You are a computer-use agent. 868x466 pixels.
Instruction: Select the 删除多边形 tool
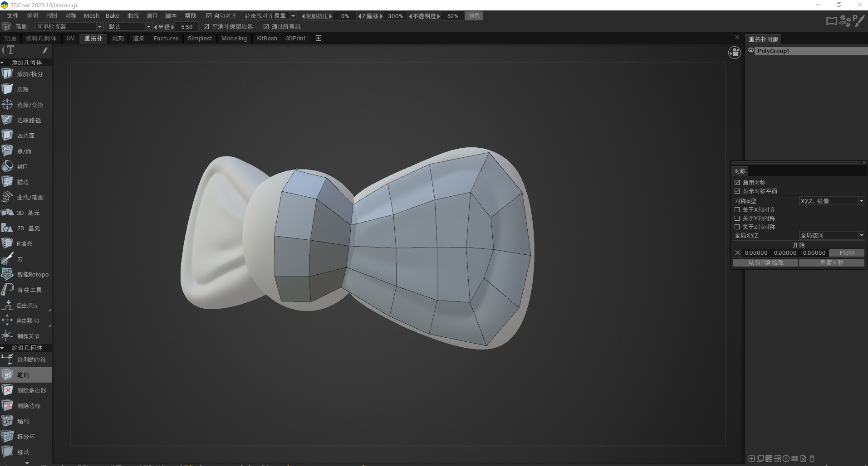tap(31, 390)
